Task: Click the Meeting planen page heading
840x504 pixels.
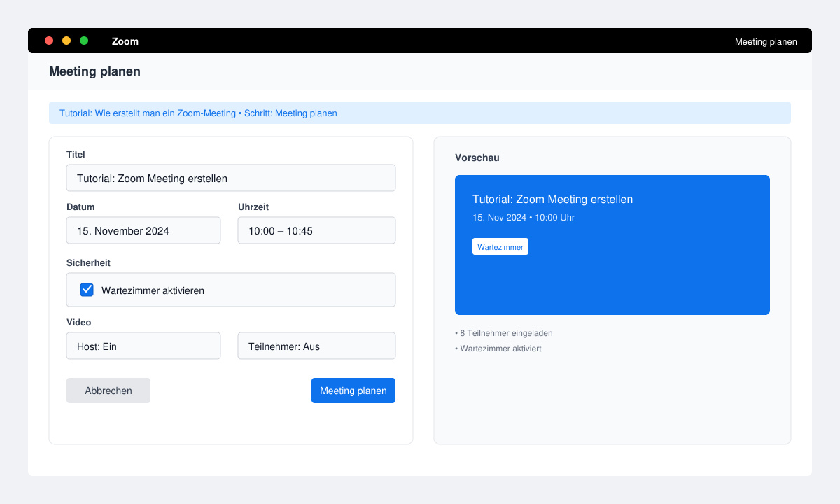Action: (94, 71)
